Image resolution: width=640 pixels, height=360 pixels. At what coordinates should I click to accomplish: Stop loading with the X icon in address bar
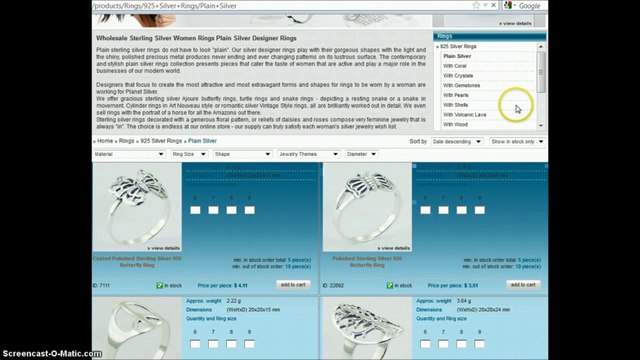click(493, 5)
